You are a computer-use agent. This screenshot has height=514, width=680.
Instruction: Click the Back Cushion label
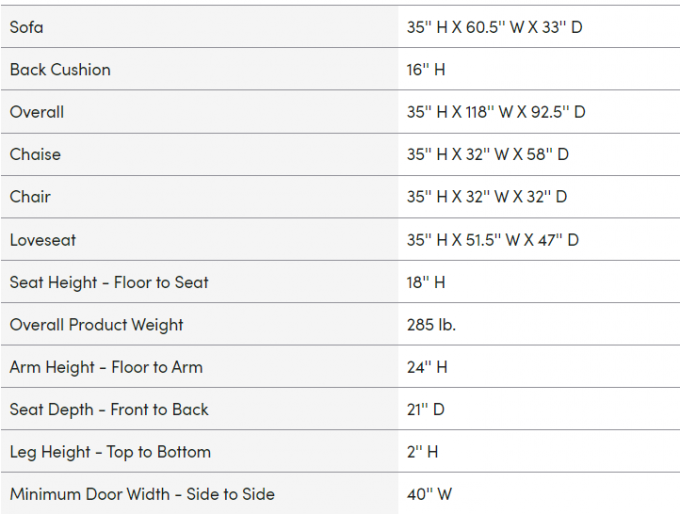click(60, 70)
